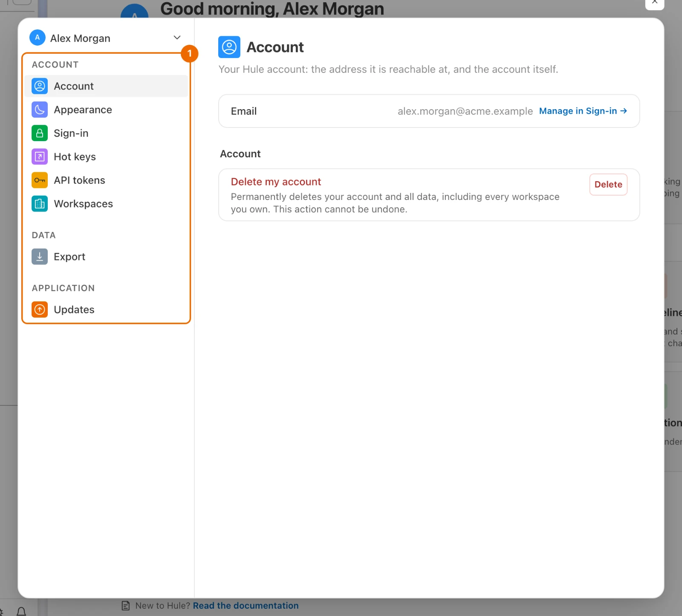The height and width of the screenshot is (616, 682).
Task: Click the documentation page icon
Action: point(126,605)
